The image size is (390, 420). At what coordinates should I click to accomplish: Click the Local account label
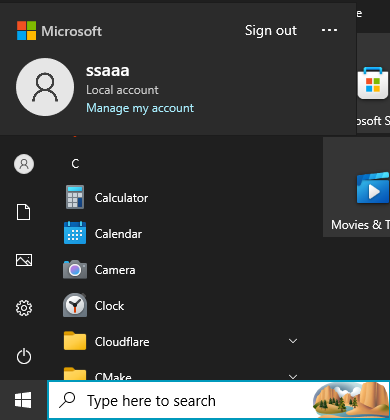pyautogui.click(x=122, y=90)
